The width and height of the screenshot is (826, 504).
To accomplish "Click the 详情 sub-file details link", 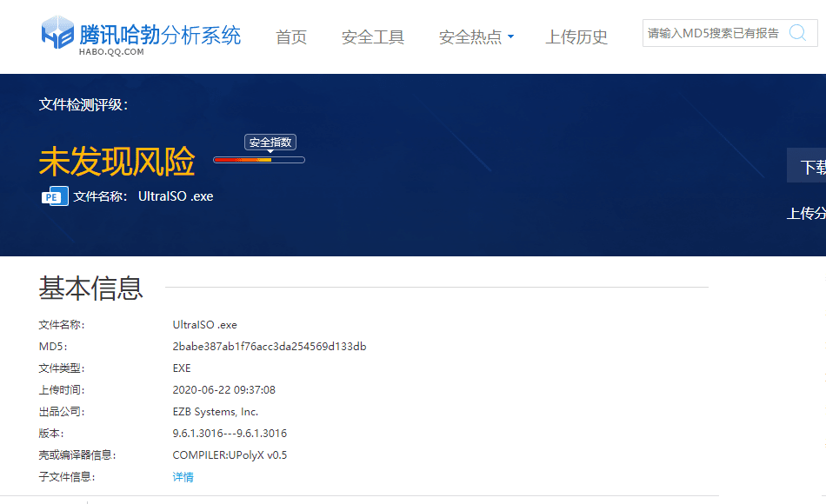I will pyautogui.click(x=183, y=476).
